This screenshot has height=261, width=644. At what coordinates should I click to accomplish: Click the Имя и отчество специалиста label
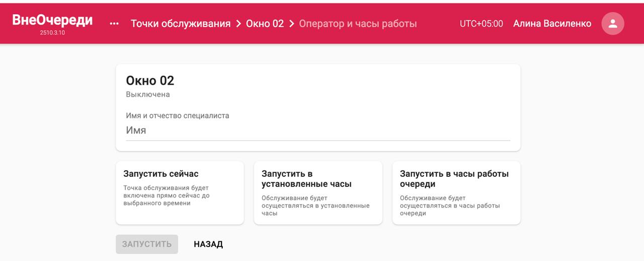178,115
